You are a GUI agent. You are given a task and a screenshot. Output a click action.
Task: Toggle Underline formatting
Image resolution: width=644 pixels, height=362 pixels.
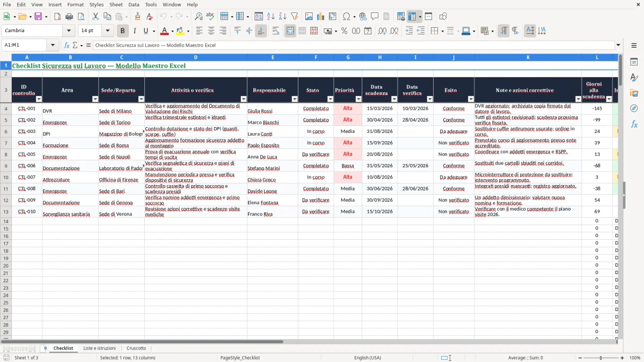[145, 31]
